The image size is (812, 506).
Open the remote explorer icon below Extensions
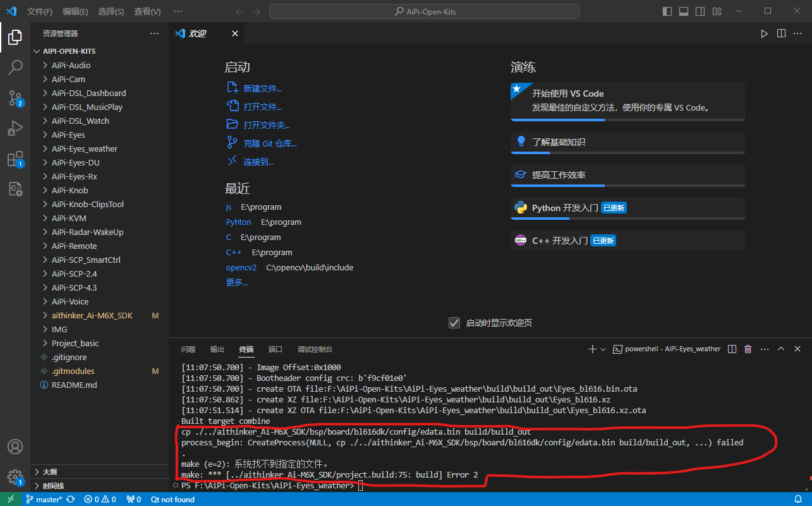[x=15, y=188]
